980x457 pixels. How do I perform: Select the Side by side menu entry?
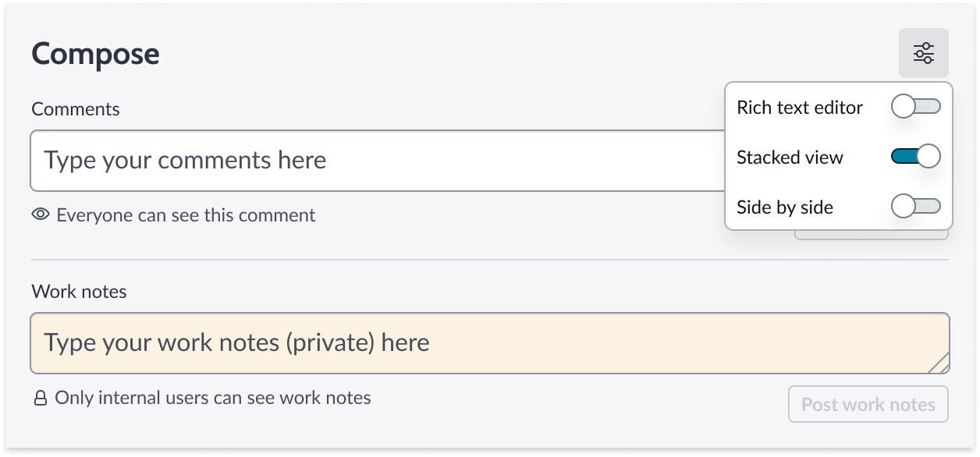[786, 207]
